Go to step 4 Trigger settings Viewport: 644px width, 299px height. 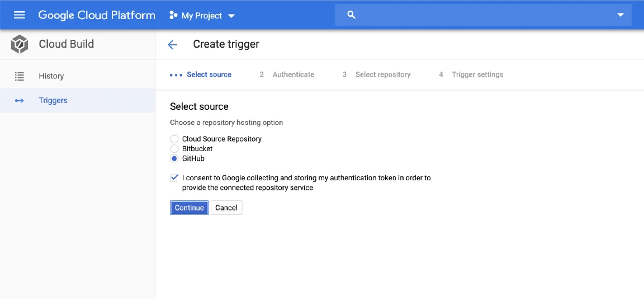[471, 74]
